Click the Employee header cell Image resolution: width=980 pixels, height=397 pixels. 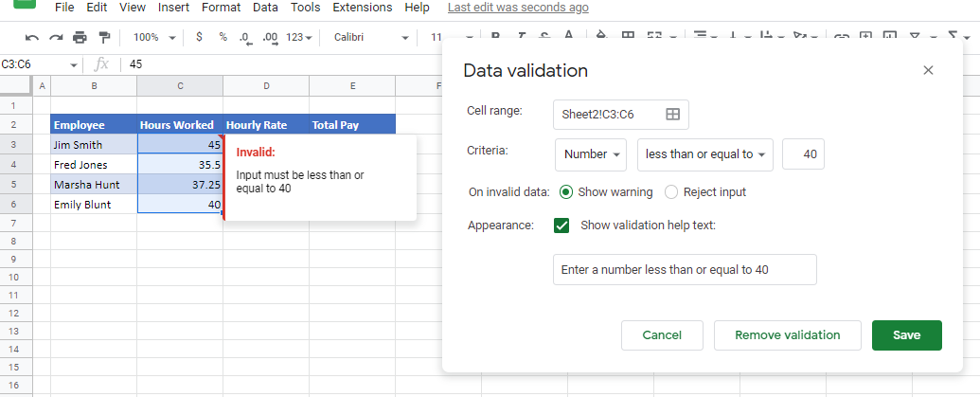click(x=94, y=125)
